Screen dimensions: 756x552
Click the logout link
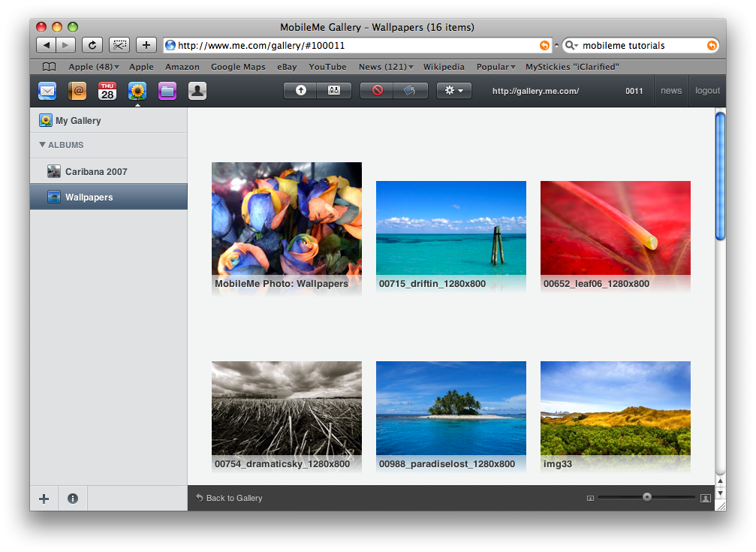click(707, 90)
